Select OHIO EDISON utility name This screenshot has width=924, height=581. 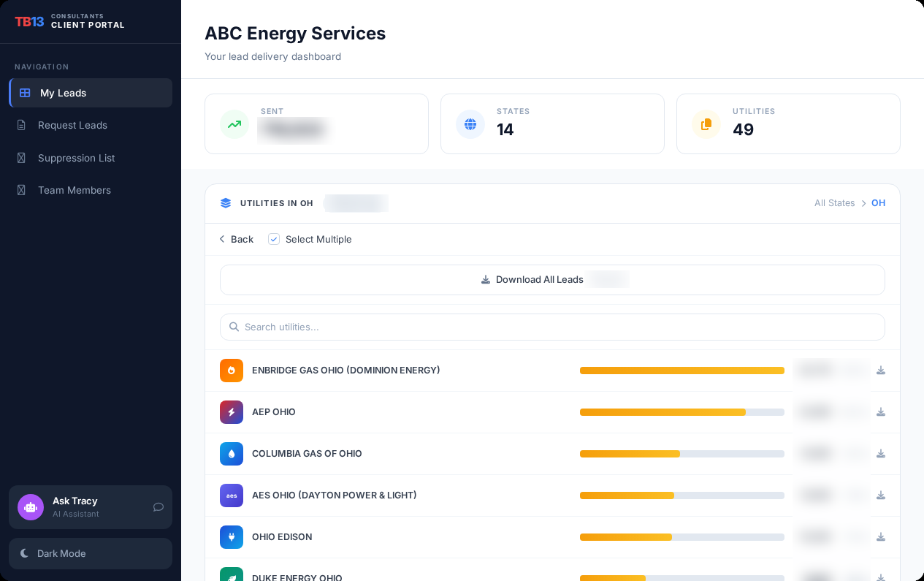tap(282, 537)
